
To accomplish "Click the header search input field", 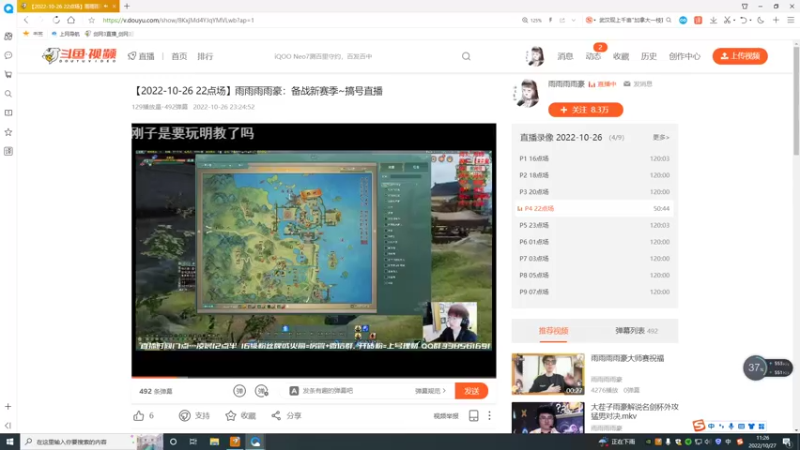I will [362, 56].
